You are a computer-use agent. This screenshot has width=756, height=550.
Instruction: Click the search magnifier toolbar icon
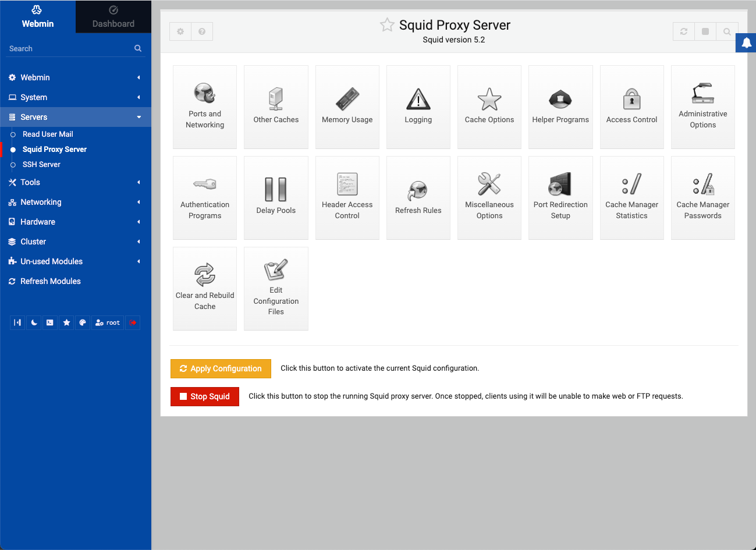pos(727,31)
